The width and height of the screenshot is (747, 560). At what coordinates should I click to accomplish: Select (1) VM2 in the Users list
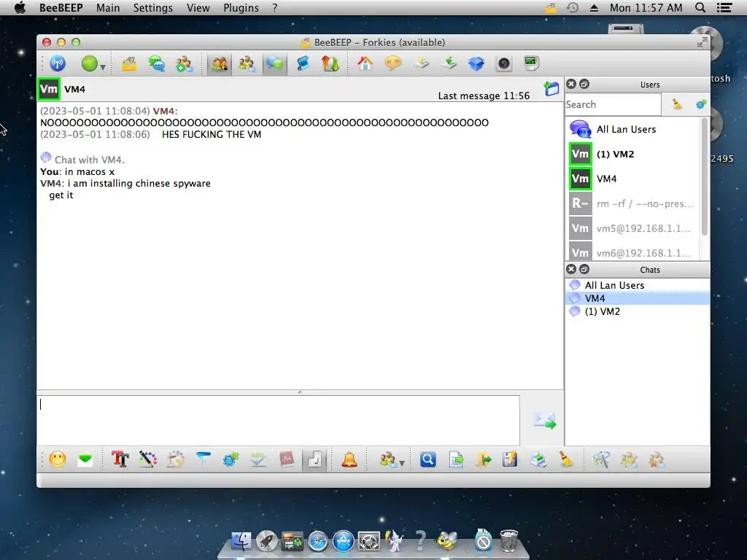coord(634,154)
